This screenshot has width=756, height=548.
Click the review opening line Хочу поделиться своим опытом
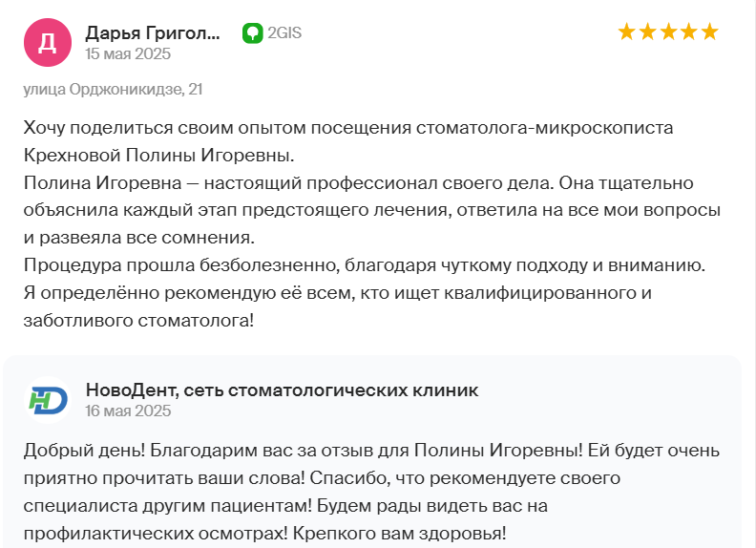[348, 128]
